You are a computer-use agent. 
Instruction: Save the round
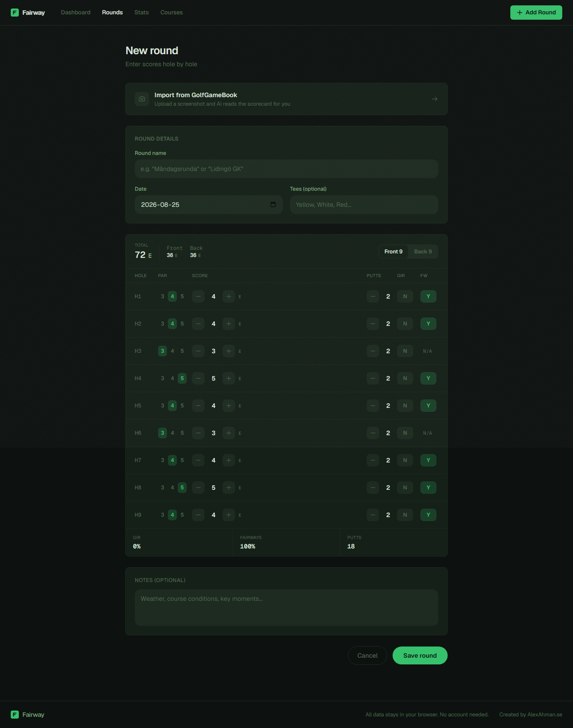(420, 655)
